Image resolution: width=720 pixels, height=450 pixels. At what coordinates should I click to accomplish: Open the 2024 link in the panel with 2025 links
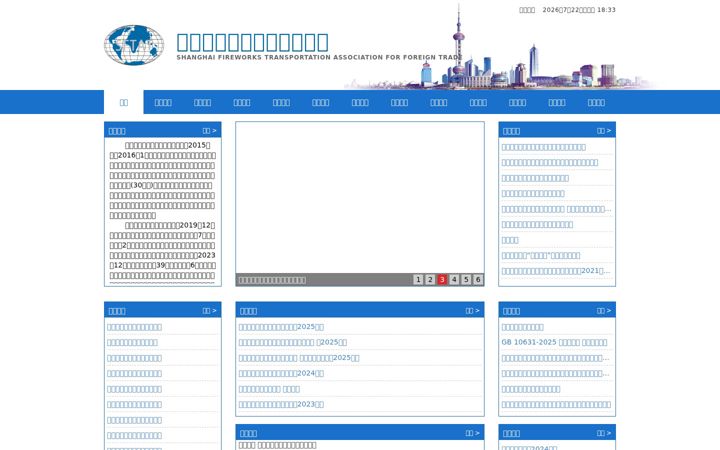point(281,373)
